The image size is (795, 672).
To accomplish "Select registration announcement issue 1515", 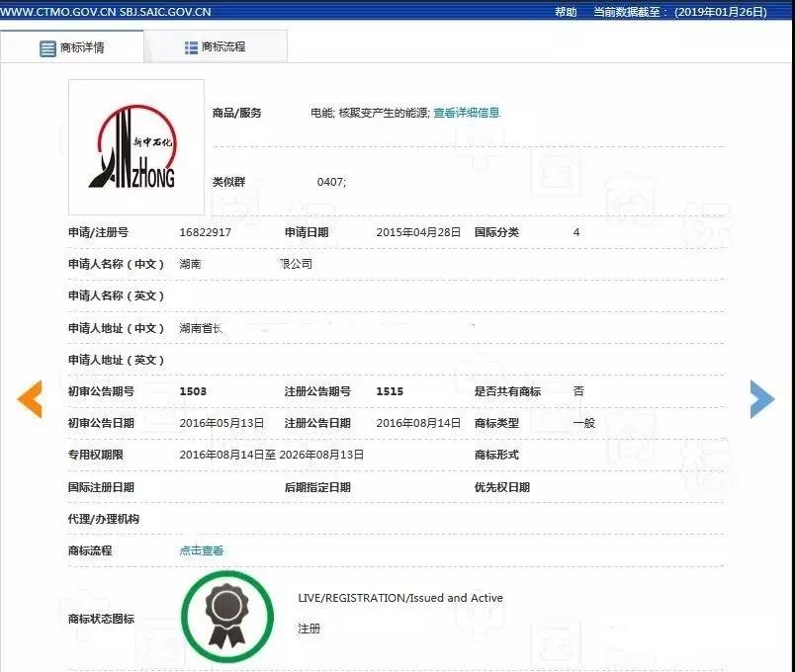I will (x=390, y=391).
